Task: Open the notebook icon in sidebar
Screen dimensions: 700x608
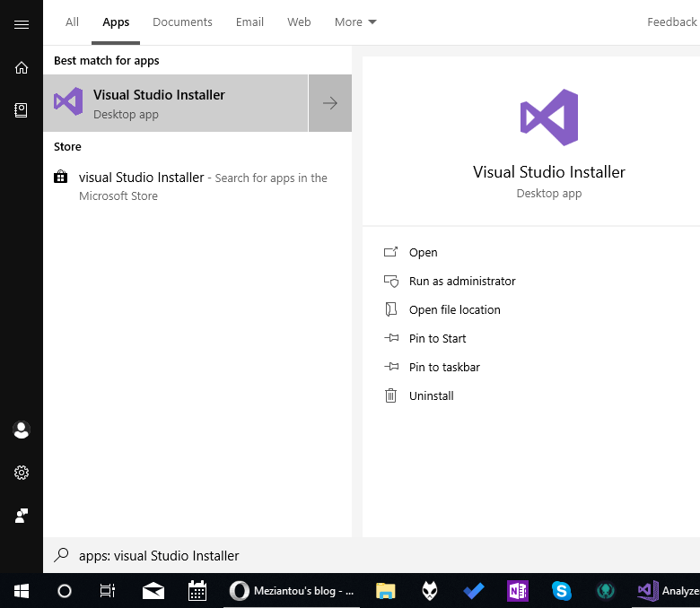Action: click(x=21, y=110)
